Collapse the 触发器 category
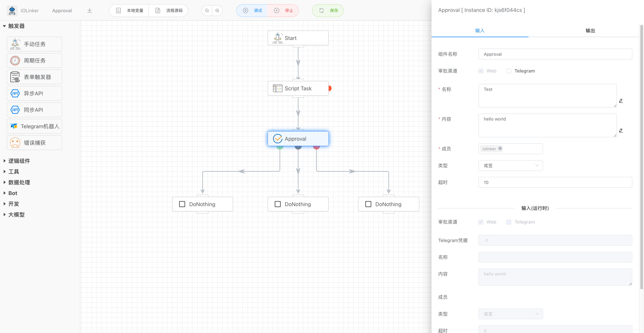The width and height of the screenshot is (644, 333). (x=16, y=26)
